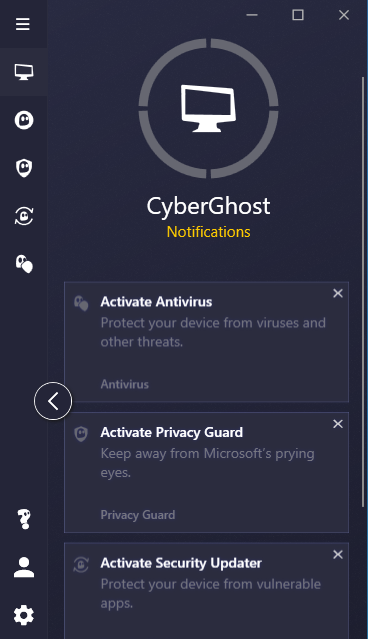
Task: Open the hamburger menu
Action: (23, 24)
